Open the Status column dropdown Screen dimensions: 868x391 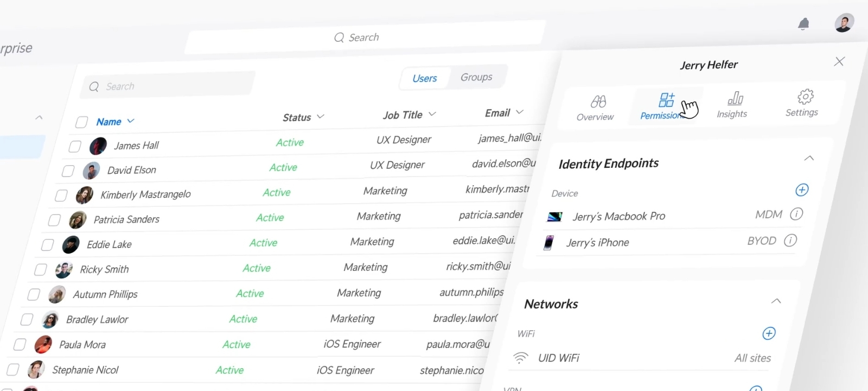tap(321, 116)
